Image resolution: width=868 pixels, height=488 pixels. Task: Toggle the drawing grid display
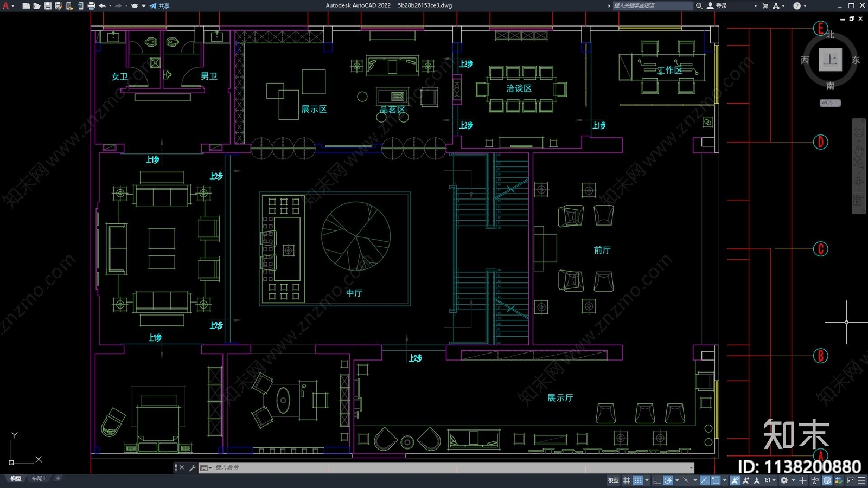tap(627, 480)
